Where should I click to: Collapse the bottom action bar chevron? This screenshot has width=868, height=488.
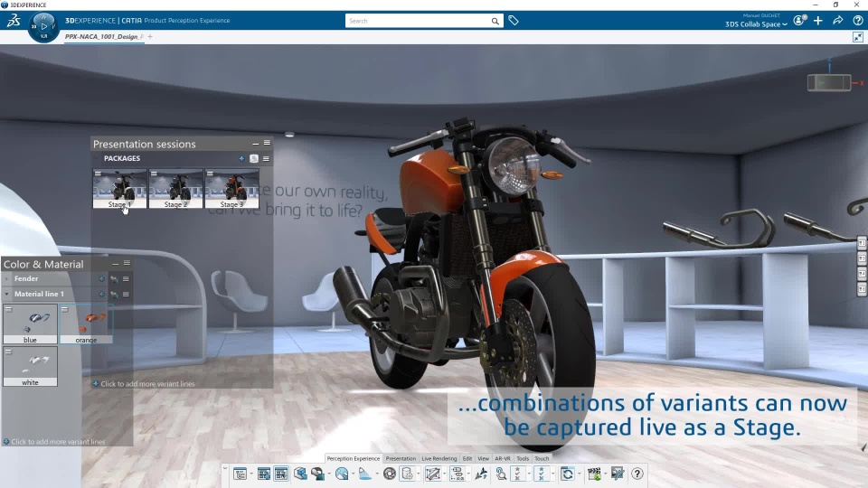click(225, 468)
